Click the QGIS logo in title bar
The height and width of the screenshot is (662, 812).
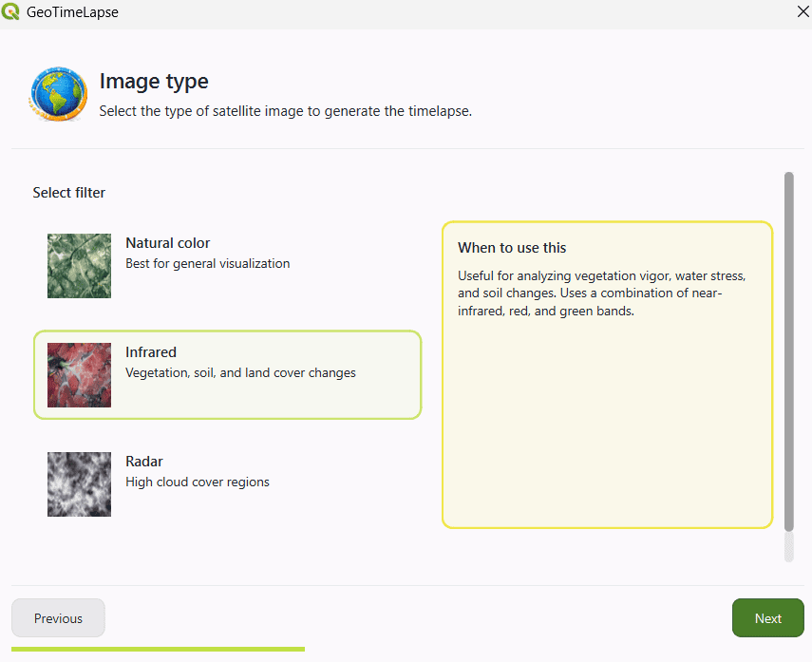click(x=9, y=11)
